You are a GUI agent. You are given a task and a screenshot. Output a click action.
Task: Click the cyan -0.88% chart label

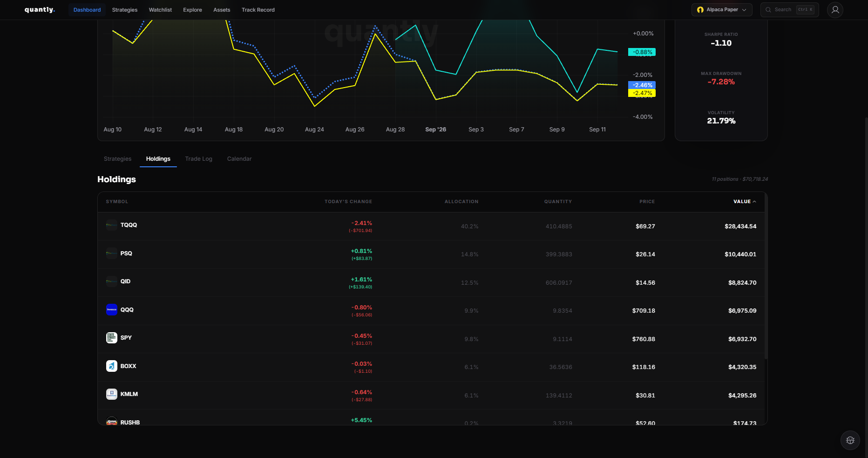[642, 52]
